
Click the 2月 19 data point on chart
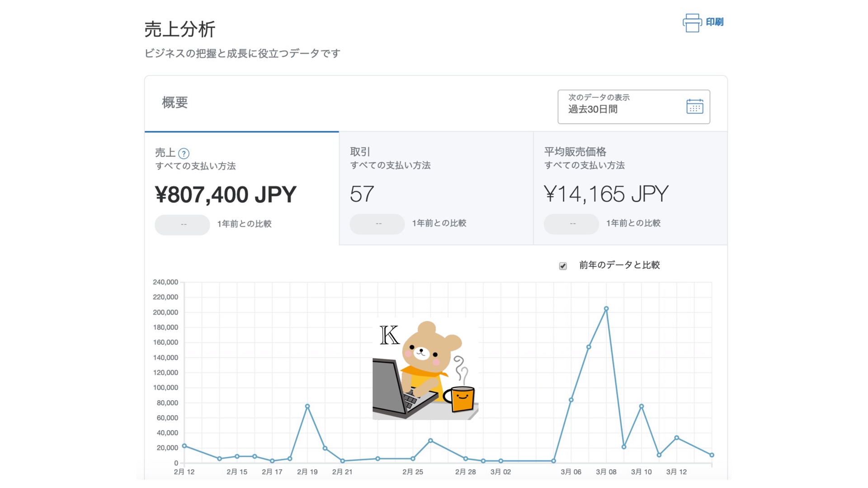click(x=307, y=406)
